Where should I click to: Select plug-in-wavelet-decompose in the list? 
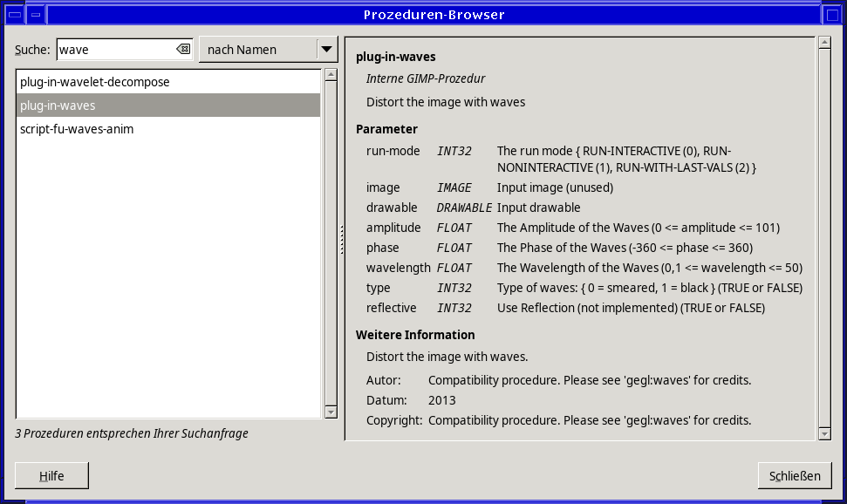point(168,82)
